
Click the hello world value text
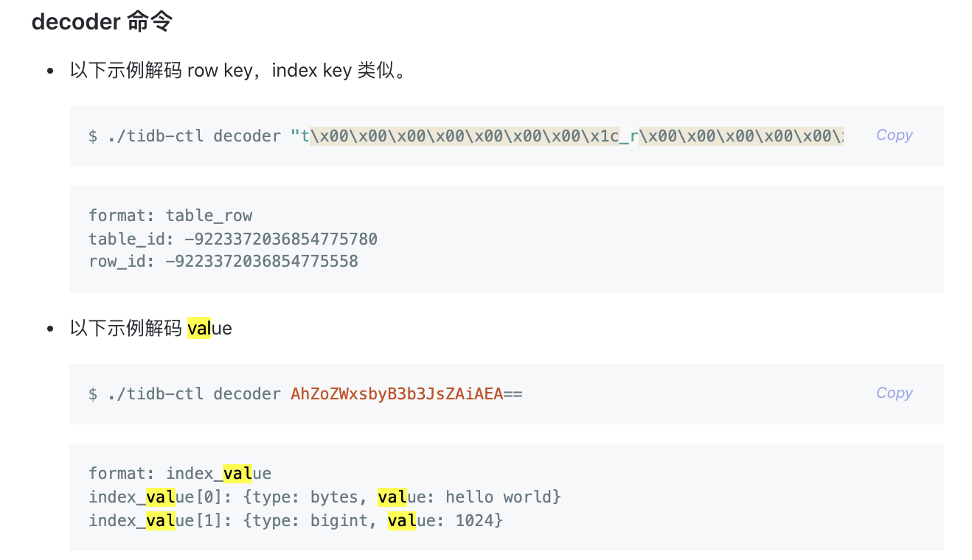(500, 497)
